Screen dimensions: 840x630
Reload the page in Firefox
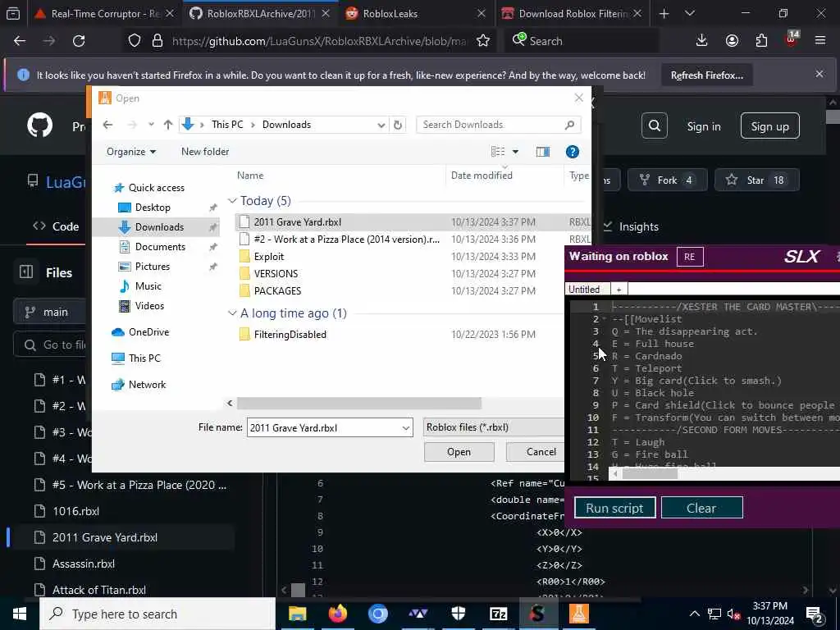coord(79,41)
